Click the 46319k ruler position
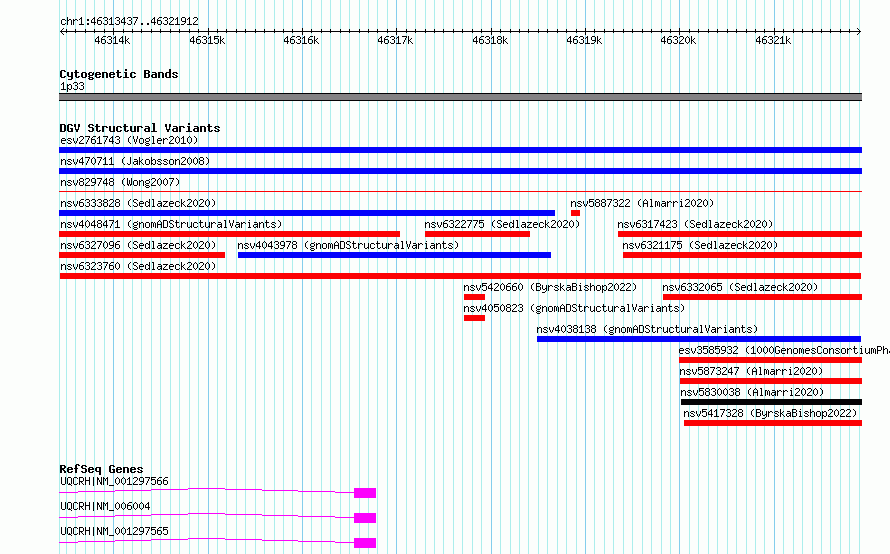 [x=584, y=40]
